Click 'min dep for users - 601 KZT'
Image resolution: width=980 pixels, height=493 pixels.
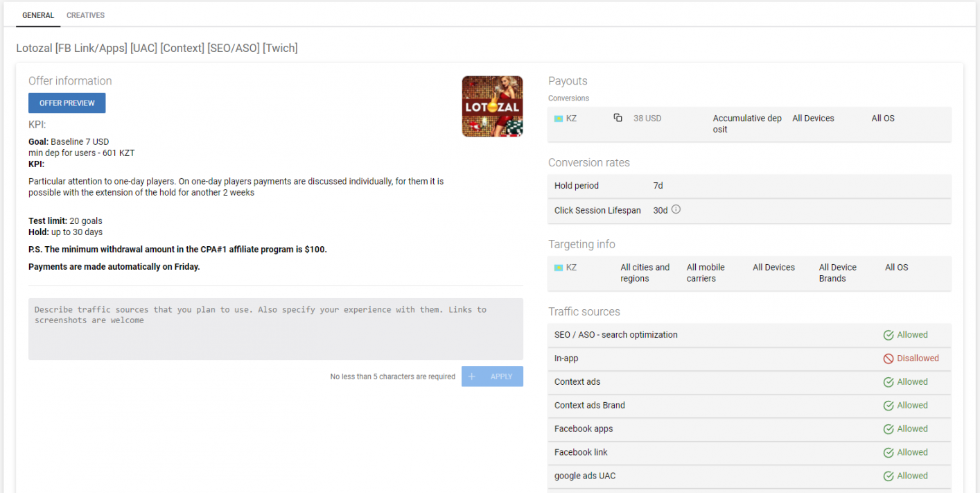81,153
